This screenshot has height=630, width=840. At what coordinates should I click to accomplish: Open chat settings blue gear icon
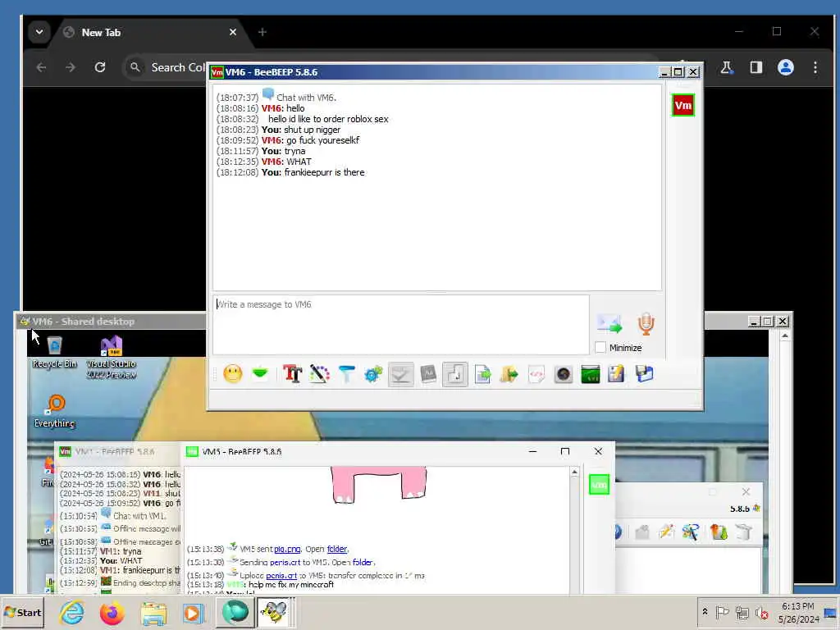coord(373,374)
